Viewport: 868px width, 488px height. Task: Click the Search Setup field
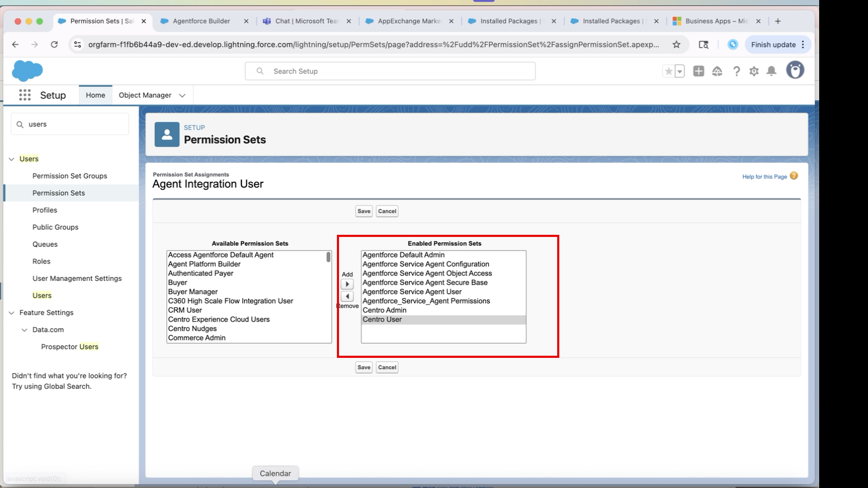tap(390, 71)
